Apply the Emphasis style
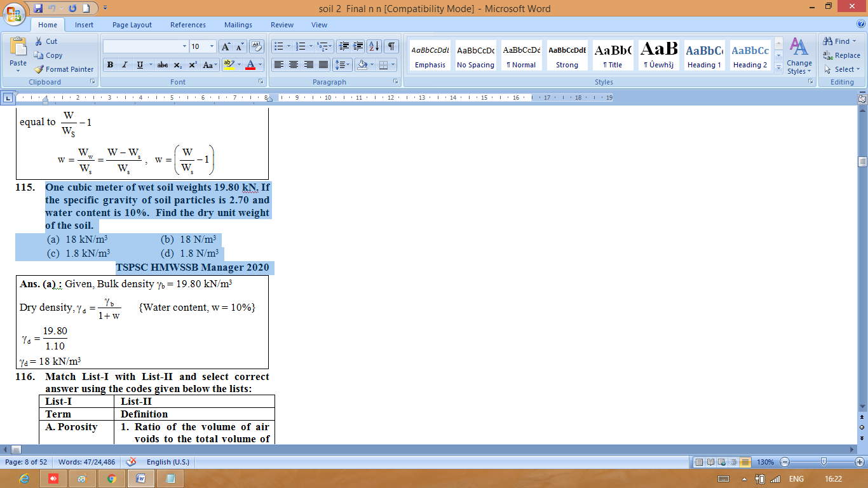Viewport: 868px width, 488px height. coord(430,55)
